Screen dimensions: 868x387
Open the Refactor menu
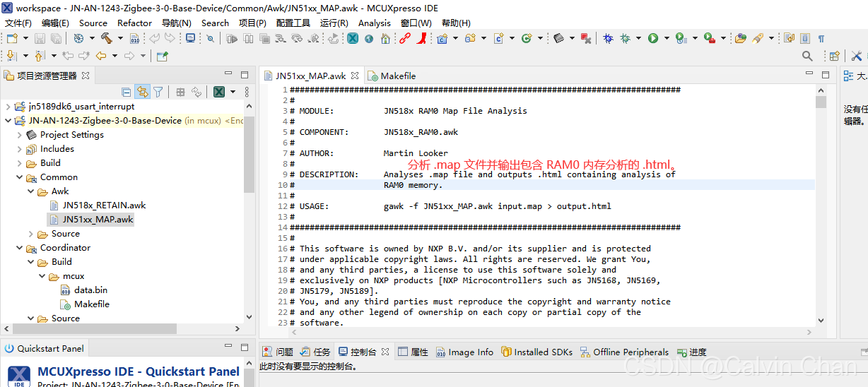tap(134, 23)
